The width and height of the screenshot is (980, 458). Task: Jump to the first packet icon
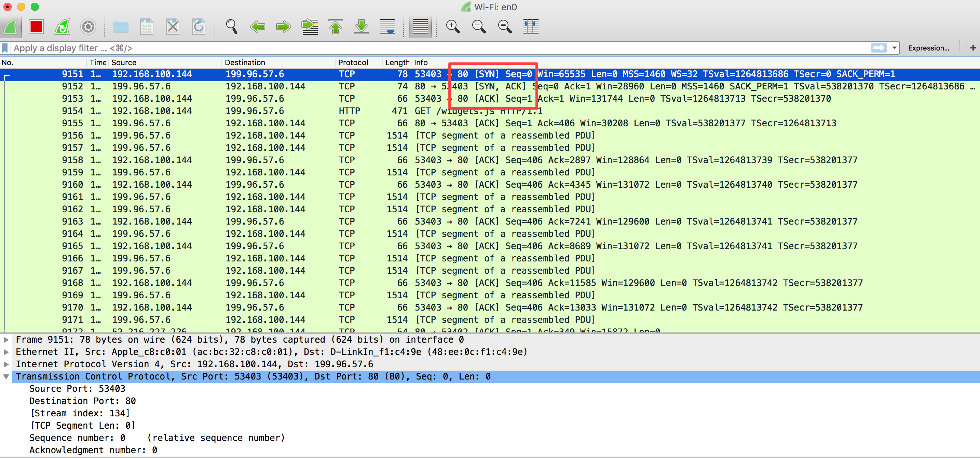[335, 27]
